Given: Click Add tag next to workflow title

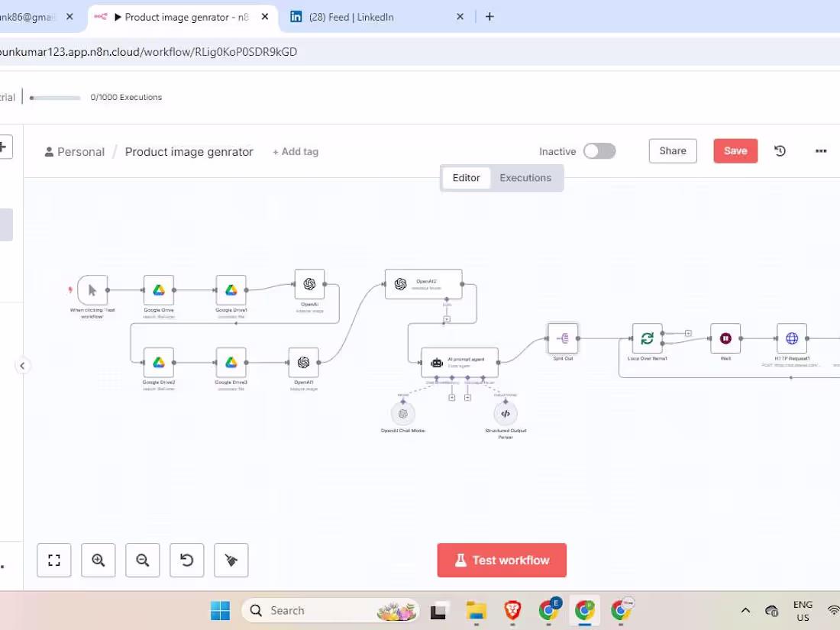Looking at the screenshot, I should [295, 151].
